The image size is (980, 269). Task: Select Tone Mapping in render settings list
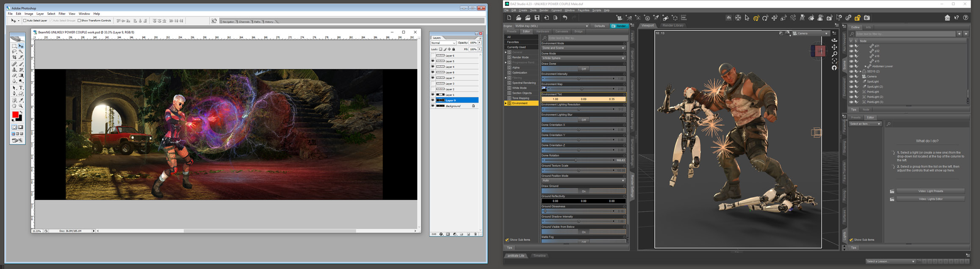(x=520, y=98)
